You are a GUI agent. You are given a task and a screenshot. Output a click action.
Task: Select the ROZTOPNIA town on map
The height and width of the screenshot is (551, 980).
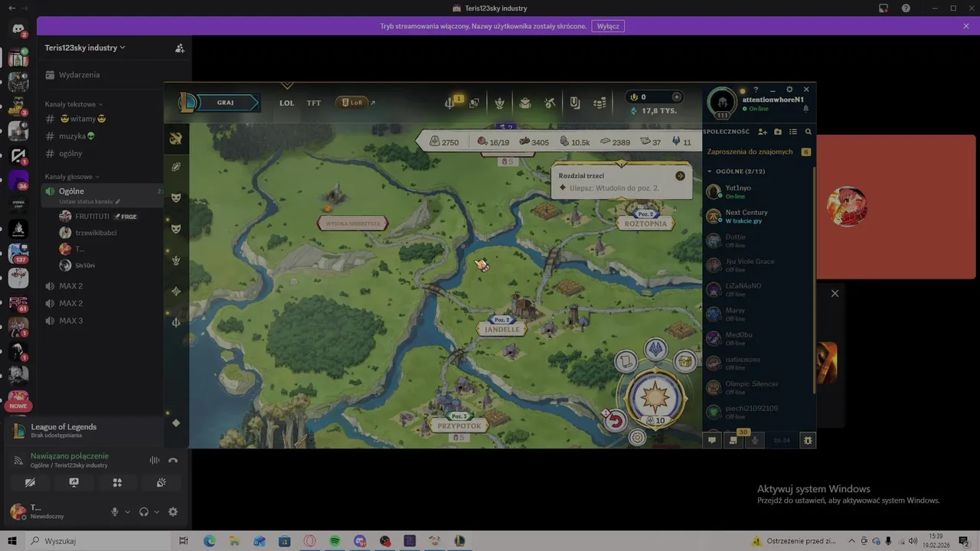645,223
